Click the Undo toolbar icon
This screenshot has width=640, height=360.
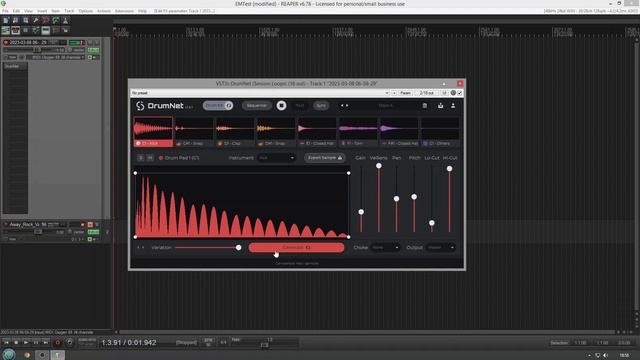point(46,20)
